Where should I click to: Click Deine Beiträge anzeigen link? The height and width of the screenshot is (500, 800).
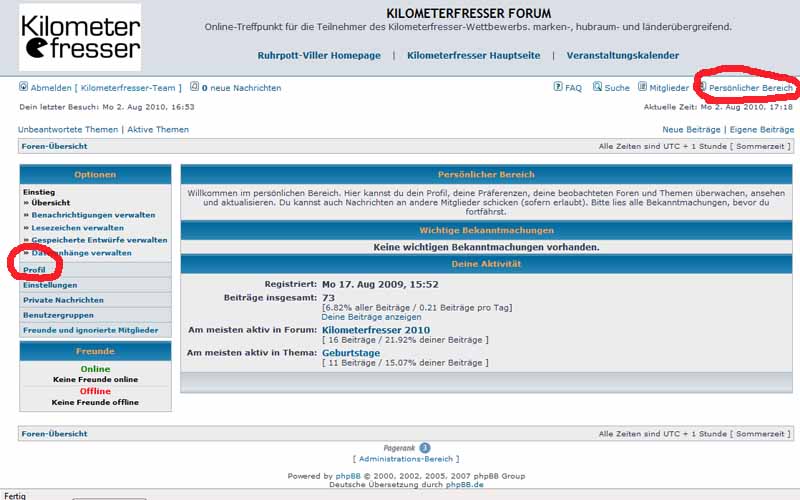(x=371, y=317)
